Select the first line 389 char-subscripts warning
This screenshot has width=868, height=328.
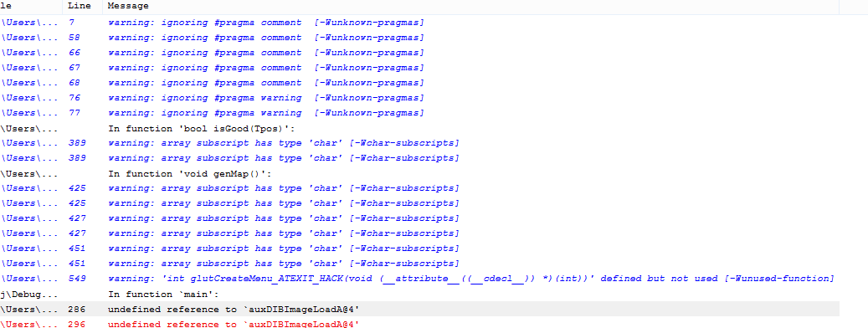tap(419, 143)
